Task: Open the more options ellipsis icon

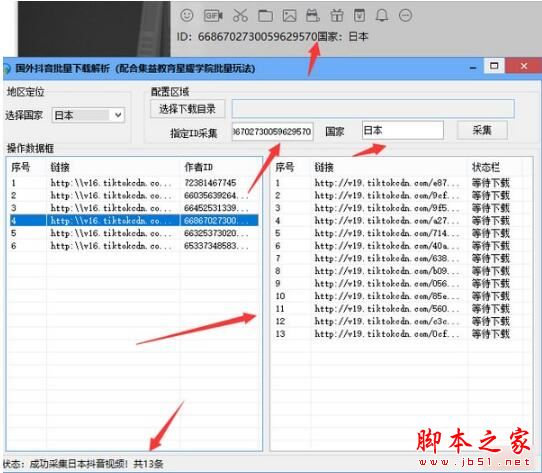Action: [405, 16]
